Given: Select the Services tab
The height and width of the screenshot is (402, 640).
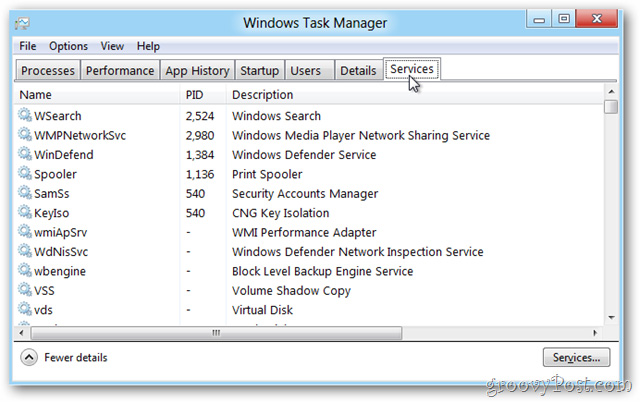Looking at the screenshot, I should point(411,69).
